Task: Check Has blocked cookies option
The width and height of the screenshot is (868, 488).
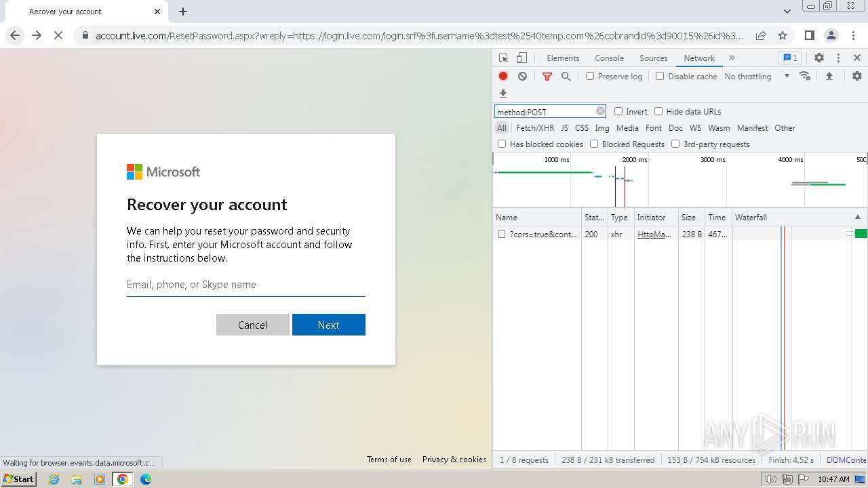Action: click(502, 144)
